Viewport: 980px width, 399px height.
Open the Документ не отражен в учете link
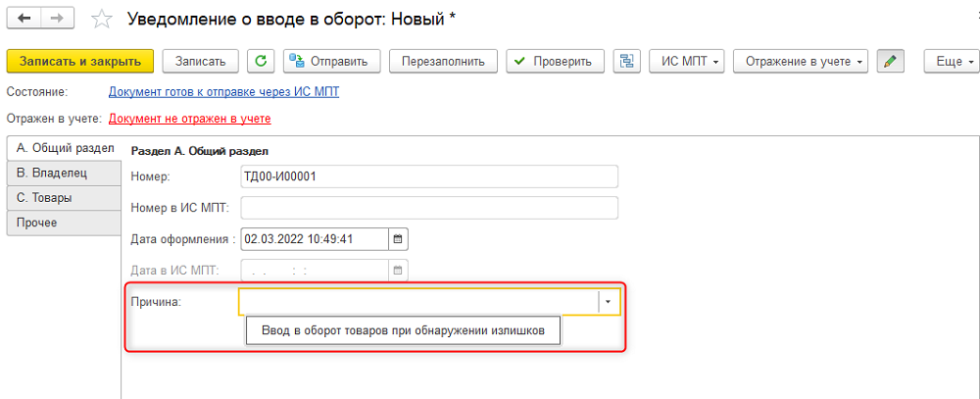pos(190,119)
